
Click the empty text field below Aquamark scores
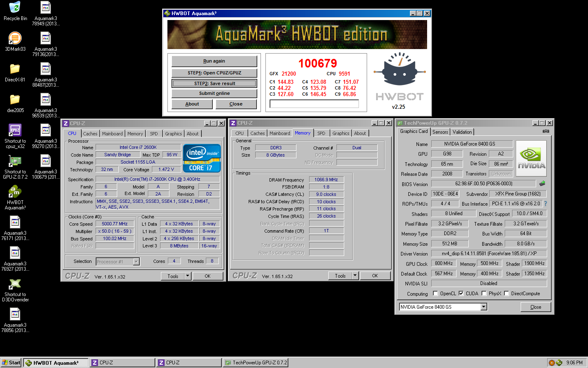pos(314,104)
